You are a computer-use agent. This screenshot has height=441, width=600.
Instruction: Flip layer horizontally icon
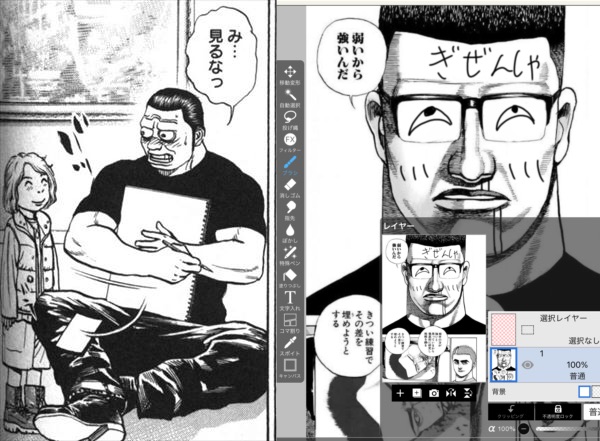tap(451, 393)
